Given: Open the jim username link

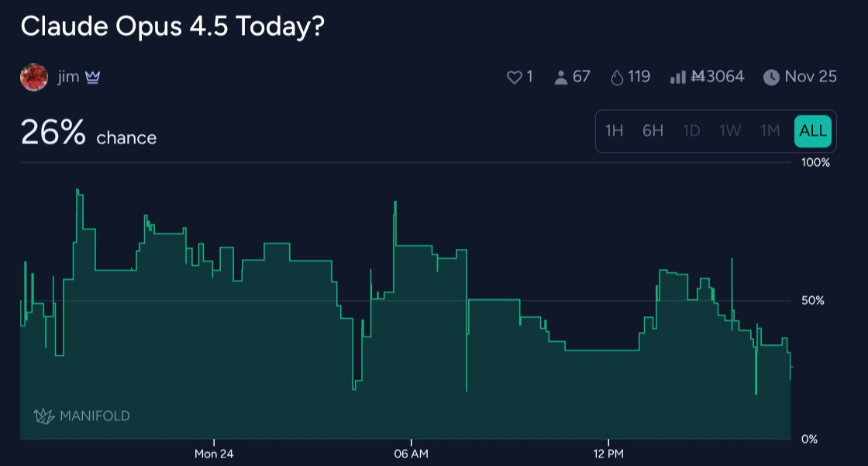Looking at the screenshot, I should click(68, 78).
